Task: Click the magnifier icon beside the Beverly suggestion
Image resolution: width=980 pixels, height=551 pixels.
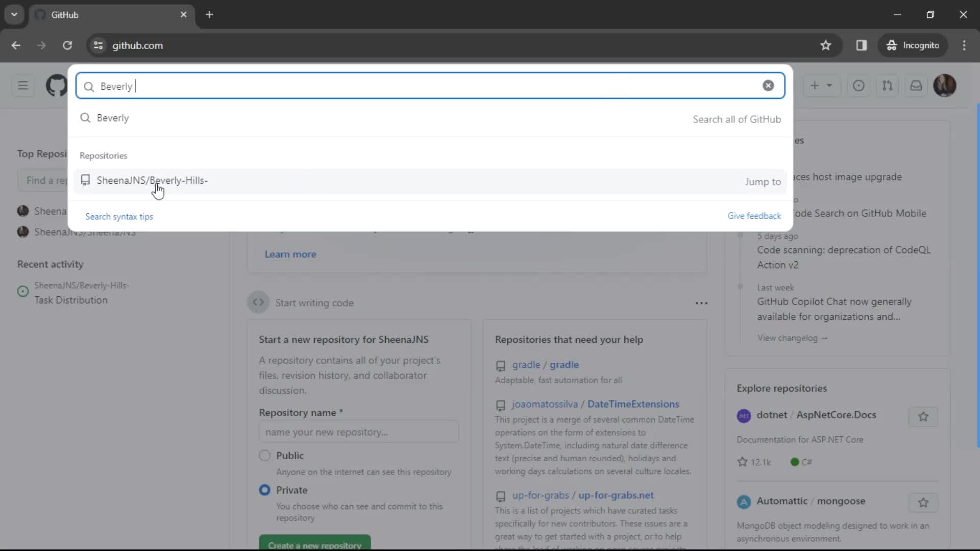Action: (85, 118)
